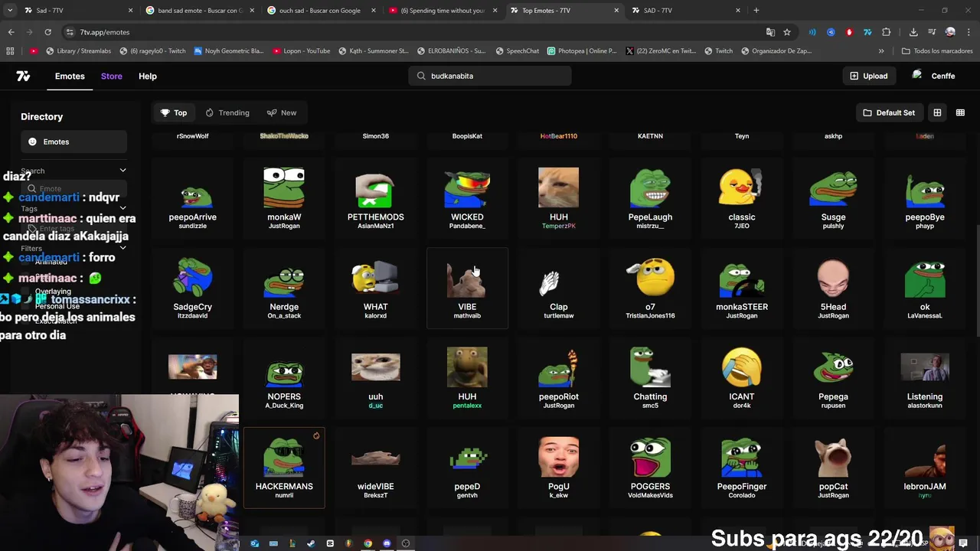Select the New emotes tab
This screenshot has height=551, width=980.
pos(282,112)
